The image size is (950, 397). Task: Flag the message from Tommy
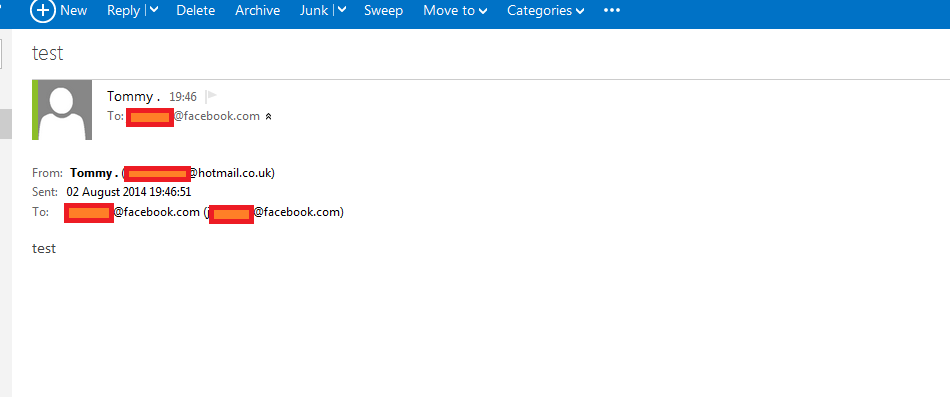[211, 96]
